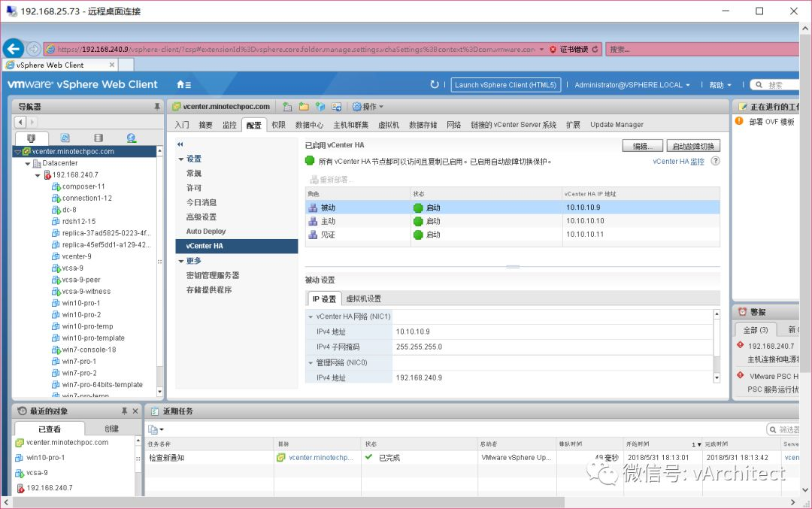Pin the Navigator panel
The width and height of the screenshot is (812, 509).
[x=157, y=107]
